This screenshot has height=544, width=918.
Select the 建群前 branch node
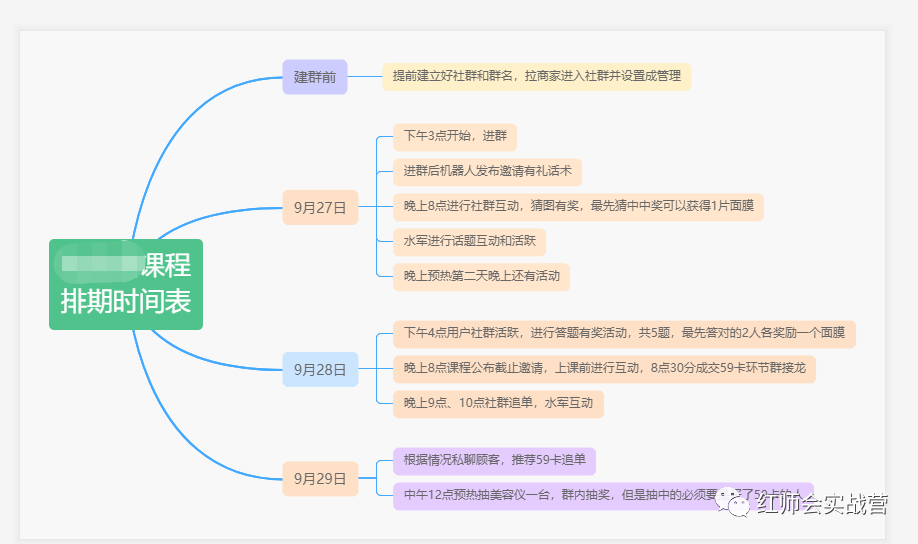click(315, 77)
